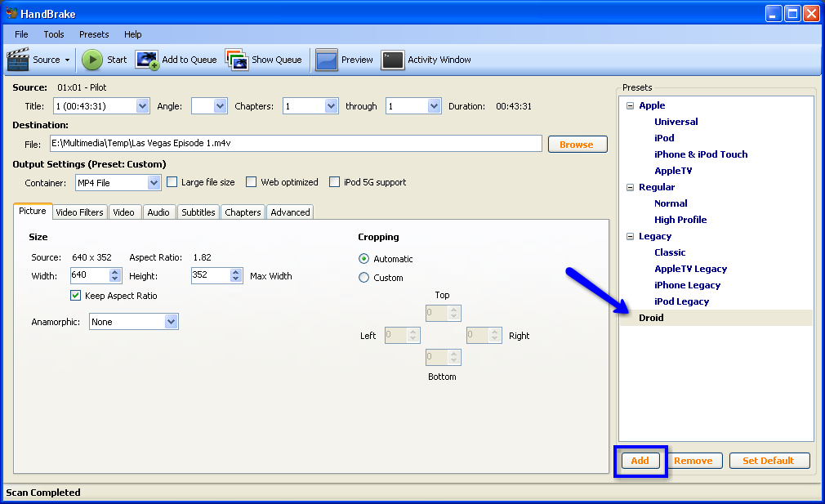Select the AppleTV preset
This screenshot has height=504, width=825.
pyautogui.click(x=673, y=171)
